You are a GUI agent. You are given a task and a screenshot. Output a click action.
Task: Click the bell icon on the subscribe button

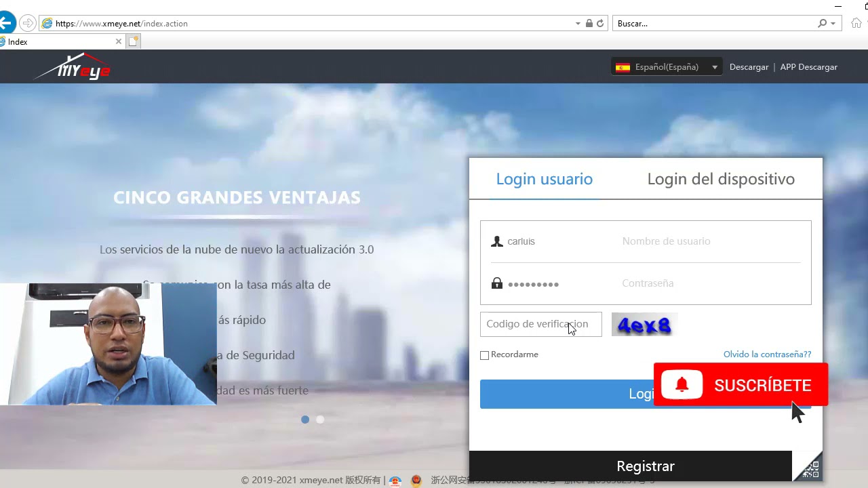pyautogui.click(x=682, y=385)
